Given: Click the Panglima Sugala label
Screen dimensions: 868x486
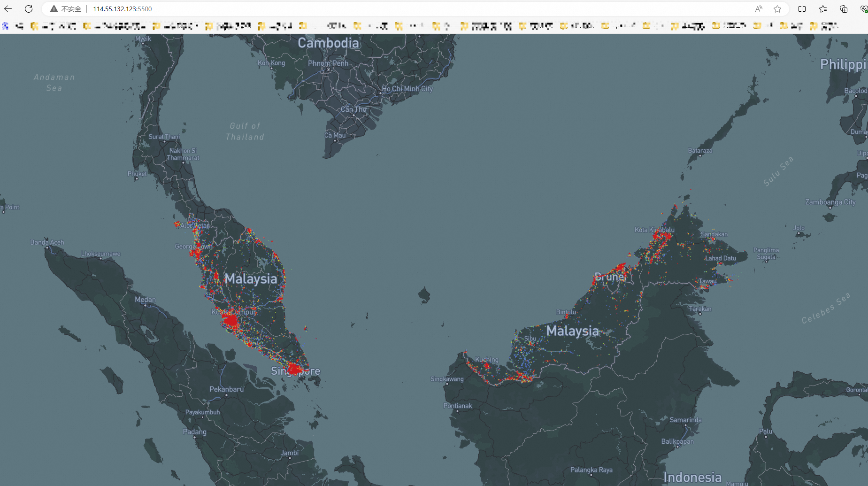Looking at the screenshot, I should pos(766,254).
